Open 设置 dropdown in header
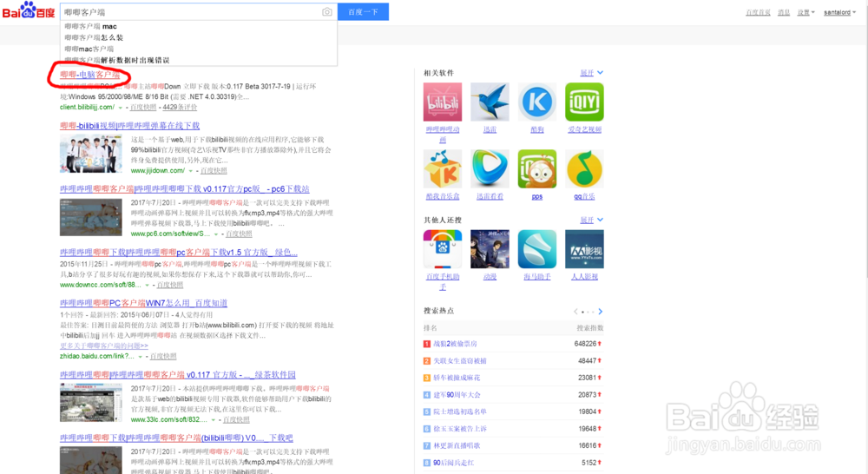 point(806,12)
